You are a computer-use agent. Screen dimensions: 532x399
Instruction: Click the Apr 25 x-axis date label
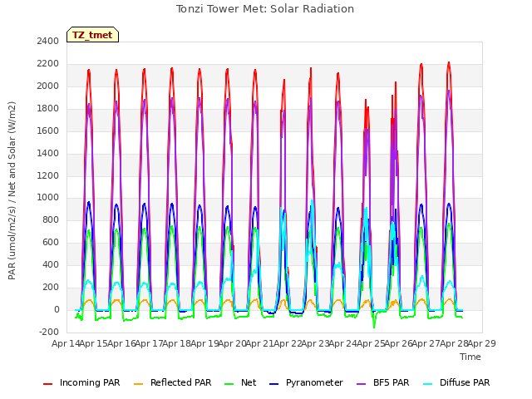pyautogui.click(x=371, y=343)
